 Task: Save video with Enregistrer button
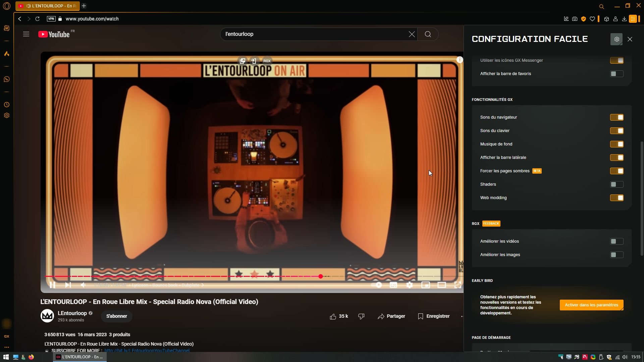coord(434,316)
